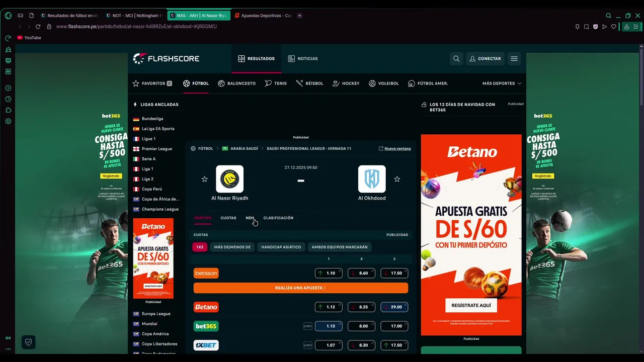Open the Tenis sport menu
The width and height of the screenshot is (644, 362).
[x=276, y=83]
